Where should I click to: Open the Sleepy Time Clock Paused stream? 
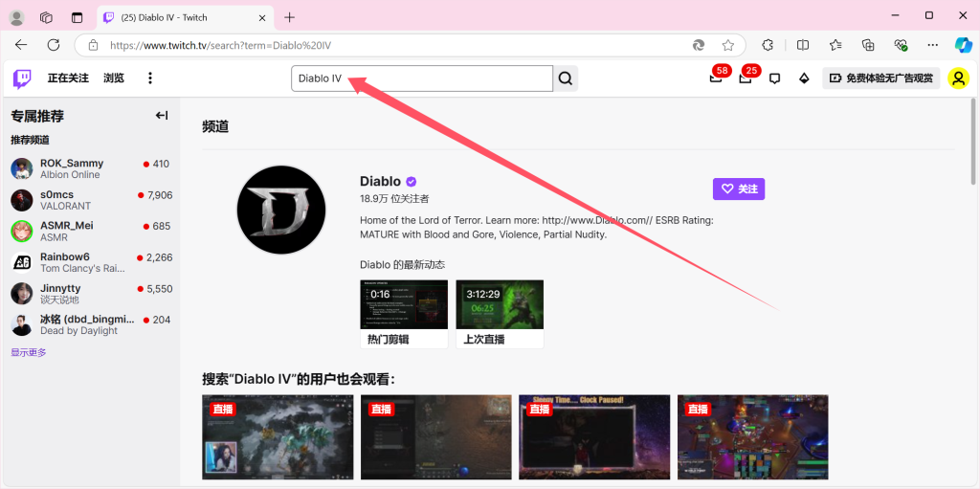coord(594,437)
